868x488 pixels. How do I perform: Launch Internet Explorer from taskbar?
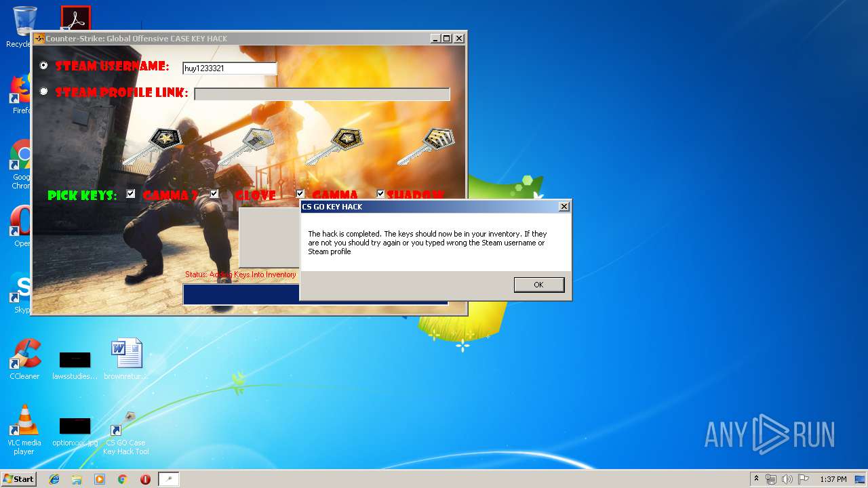[x=54, y=479]
